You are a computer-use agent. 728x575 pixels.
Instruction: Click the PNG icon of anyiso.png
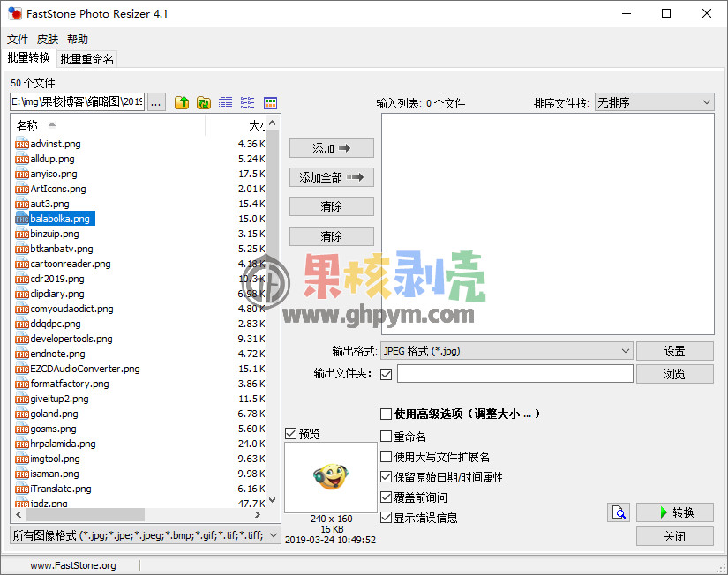pyautogui.click(x=22, y=175)
